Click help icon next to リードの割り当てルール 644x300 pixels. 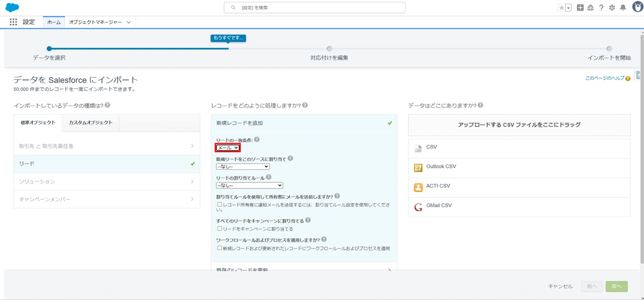pos(269,177)
